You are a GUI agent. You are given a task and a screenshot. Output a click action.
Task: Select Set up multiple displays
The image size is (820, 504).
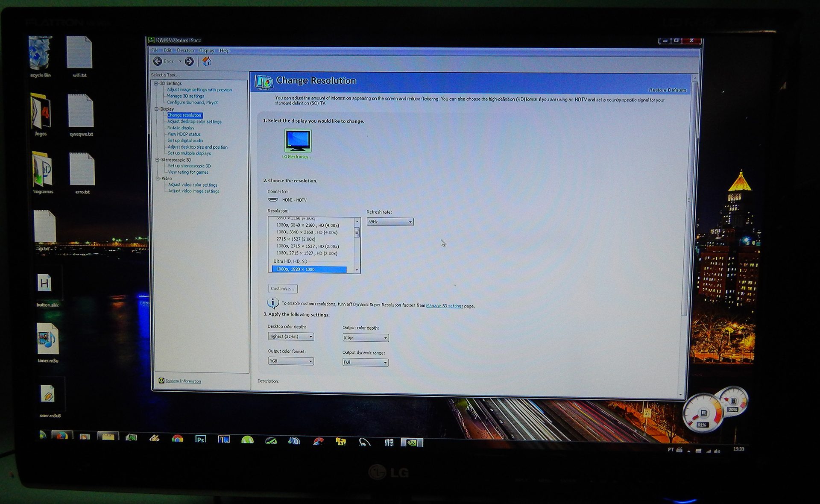(189, 153)
